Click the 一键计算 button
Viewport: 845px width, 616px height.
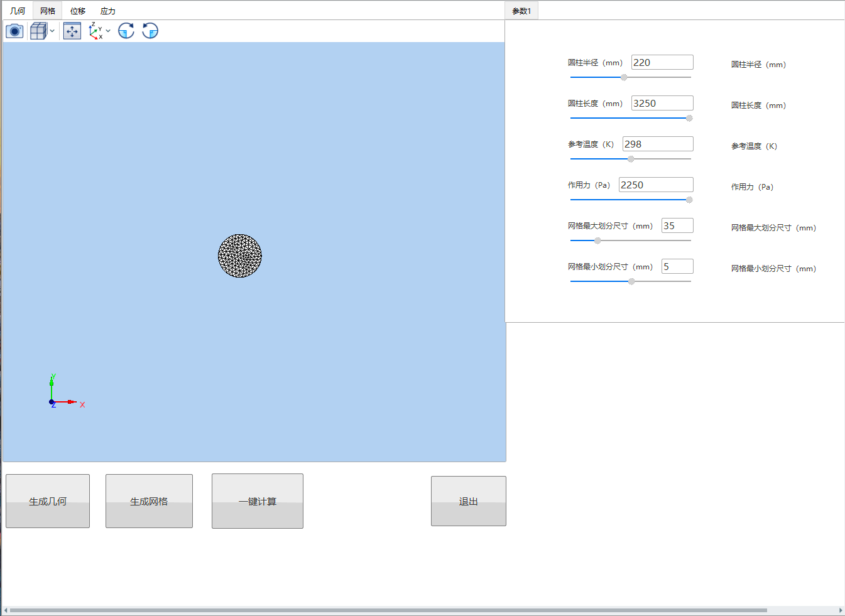[258, 501]
